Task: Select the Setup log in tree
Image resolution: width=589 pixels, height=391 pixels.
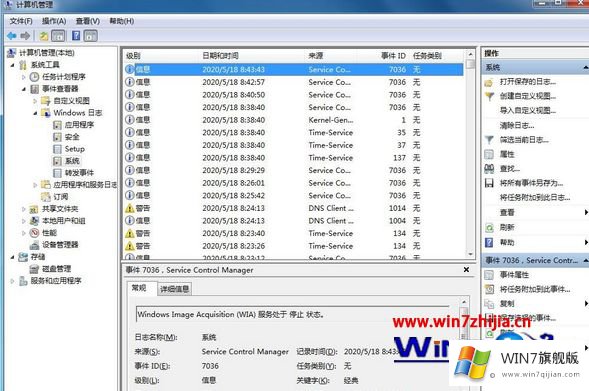Action: (74, 149)
